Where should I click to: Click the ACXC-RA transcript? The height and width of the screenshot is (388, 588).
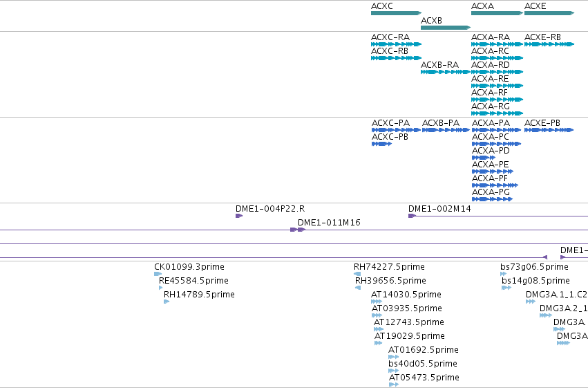pos(397,44)
